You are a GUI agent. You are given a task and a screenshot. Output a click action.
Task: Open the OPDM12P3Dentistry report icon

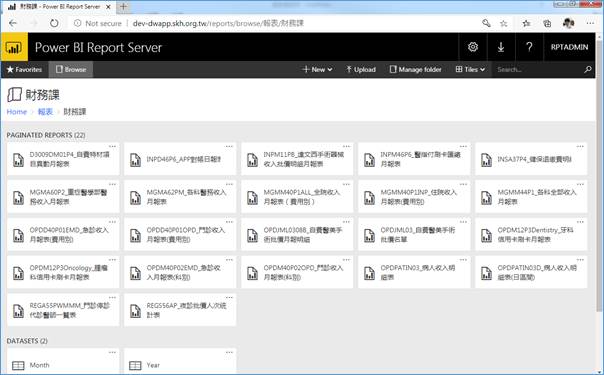(x=486, y=235)
